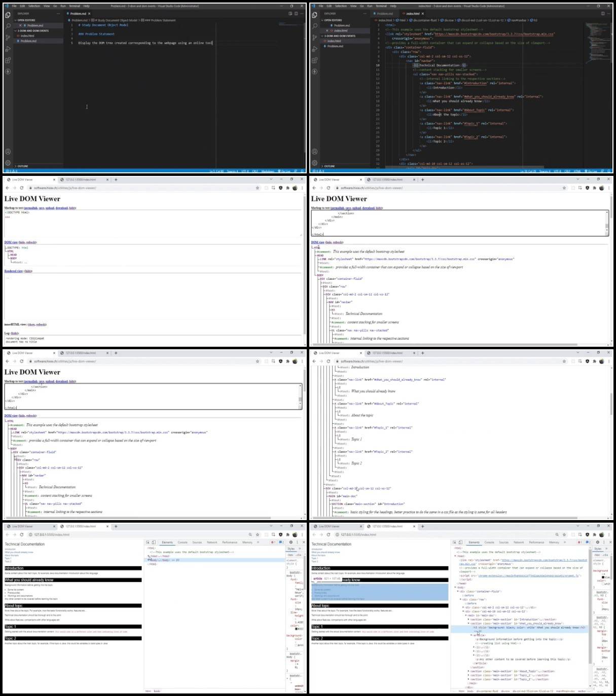Toggle .hov states in DevTools with collapsed body node

[x=290, y=555]
